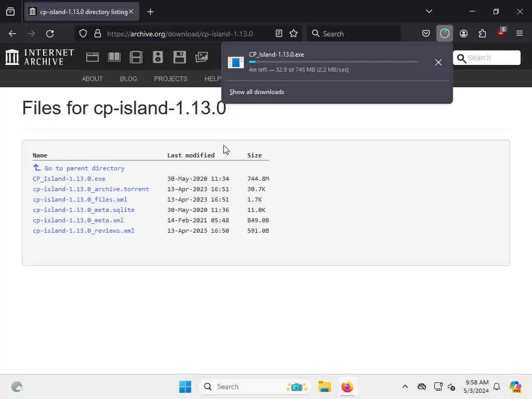Click the Firefox taskbar icon

point(347,387)
